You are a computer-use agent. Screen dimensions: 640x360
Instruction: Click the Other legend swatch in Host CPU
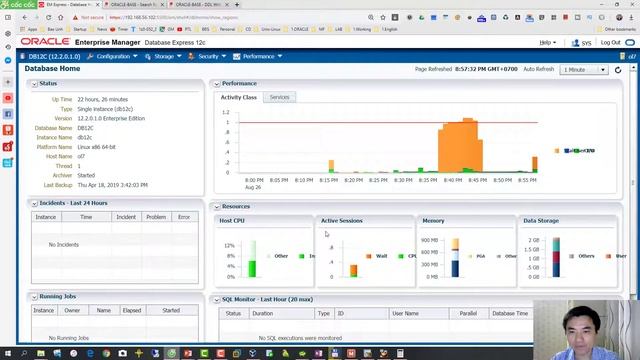pos(268,256)
